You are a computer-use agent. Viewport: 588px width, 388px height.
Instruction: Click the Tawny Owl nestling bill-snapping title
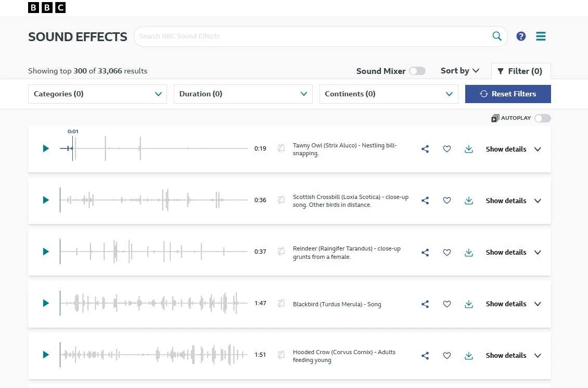coord(344,149)
